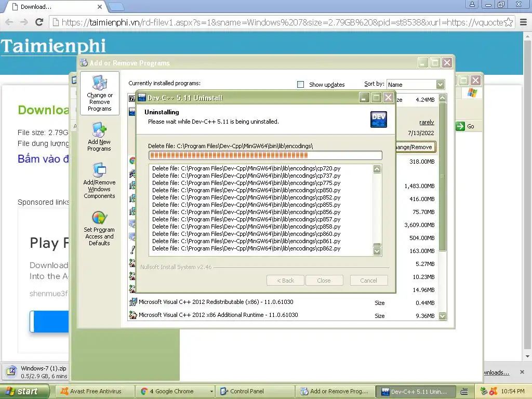
Task: Click the Change/Remove button
Action: (415, 147)
